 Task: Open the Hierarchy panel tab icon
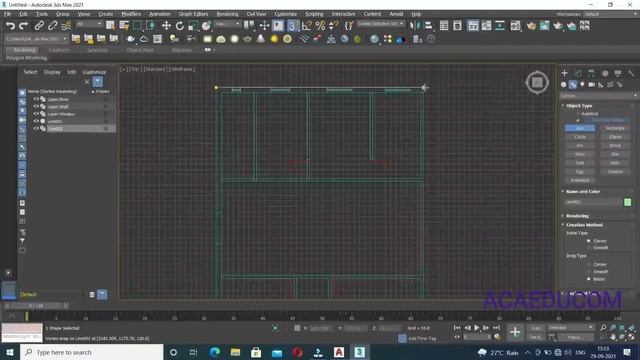point(591,73)
